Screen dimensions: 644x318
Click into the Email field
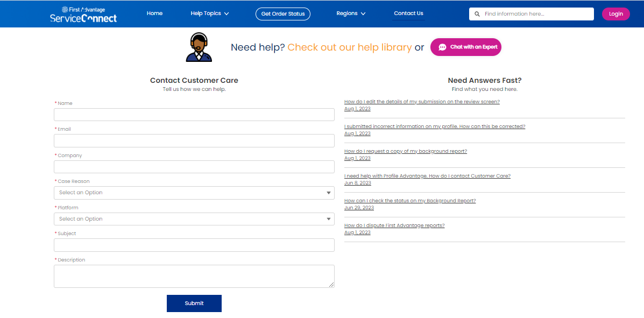coord(194,141)
